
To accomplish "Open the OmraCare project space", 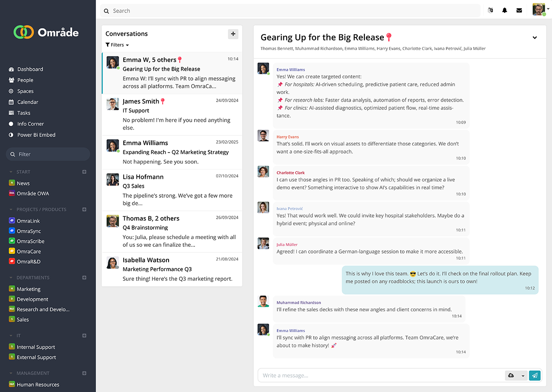I will click(x=28, y=252).
